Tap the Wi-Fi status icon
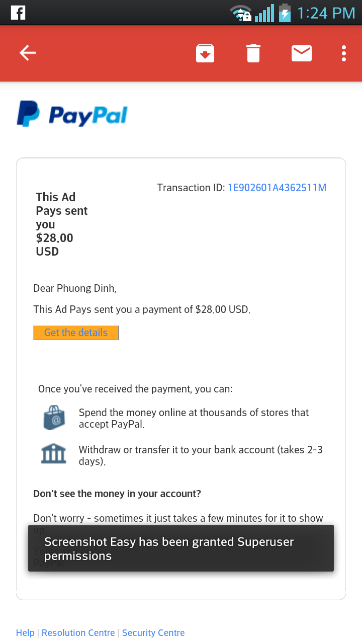Screen dimensions: 362x644 tap(240, 13)
